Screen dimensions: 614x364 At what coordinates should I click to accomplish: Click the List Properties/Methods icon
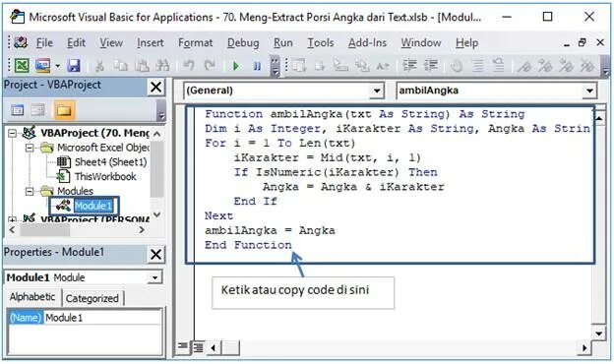click(299, 65)
